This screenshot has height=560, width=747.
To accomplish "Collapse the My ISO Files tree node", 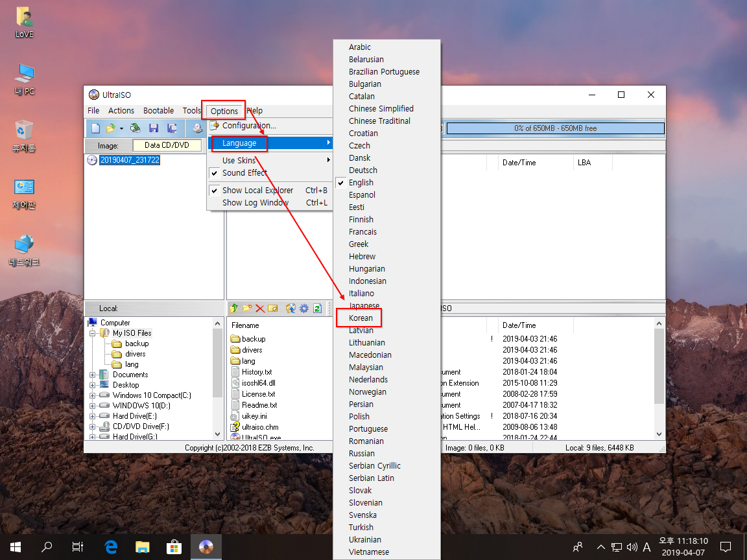I will pos(93,333).
